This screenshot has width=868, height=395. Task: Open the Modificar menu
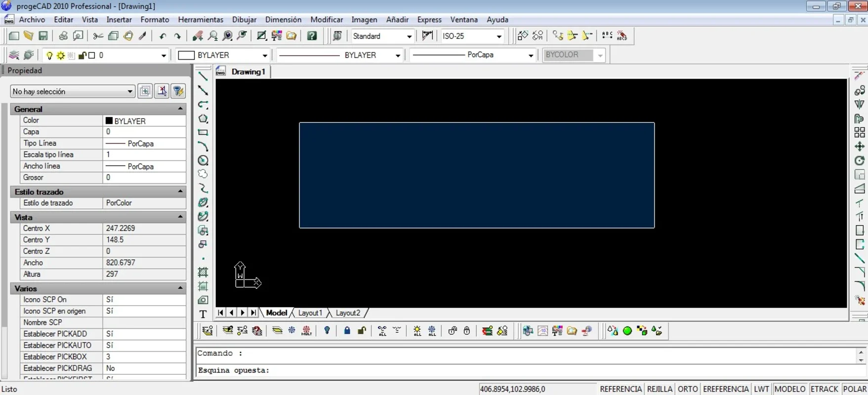[x=327, y=20]
